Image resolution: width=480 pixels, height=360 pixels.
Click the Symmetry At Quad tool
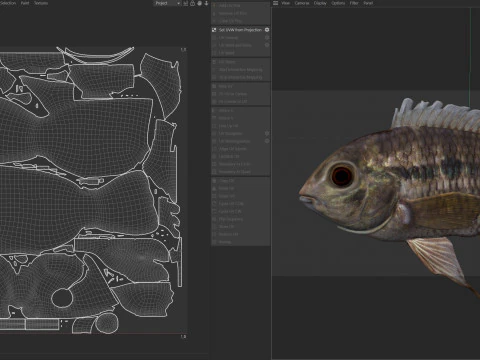click(x=240, y=172)
